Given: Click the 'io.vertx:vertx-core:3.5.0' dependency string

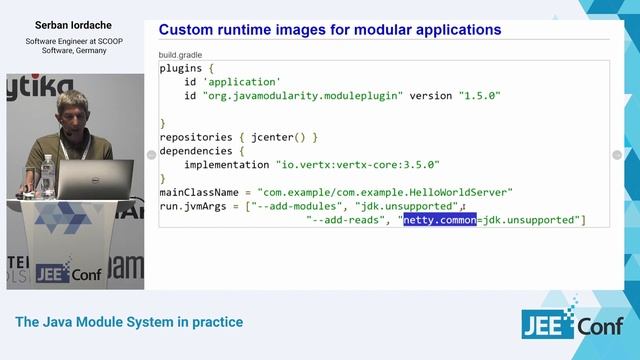Looking at the screenshot, I should tap(358, 165).
